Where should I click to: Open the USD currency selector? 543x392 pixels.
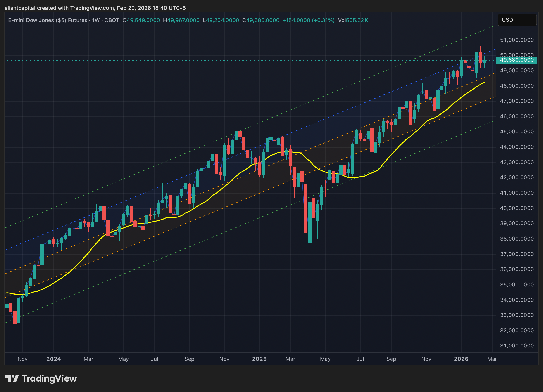tap(517, 20)
